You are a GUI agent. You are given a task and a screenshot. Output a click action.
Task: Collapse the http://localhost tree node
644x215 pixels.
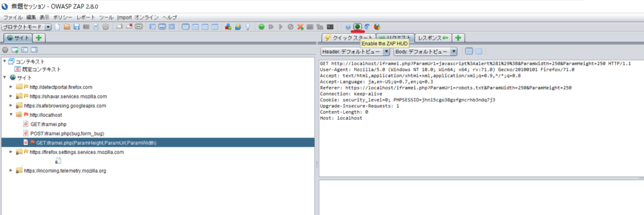(x=11, y=115)
